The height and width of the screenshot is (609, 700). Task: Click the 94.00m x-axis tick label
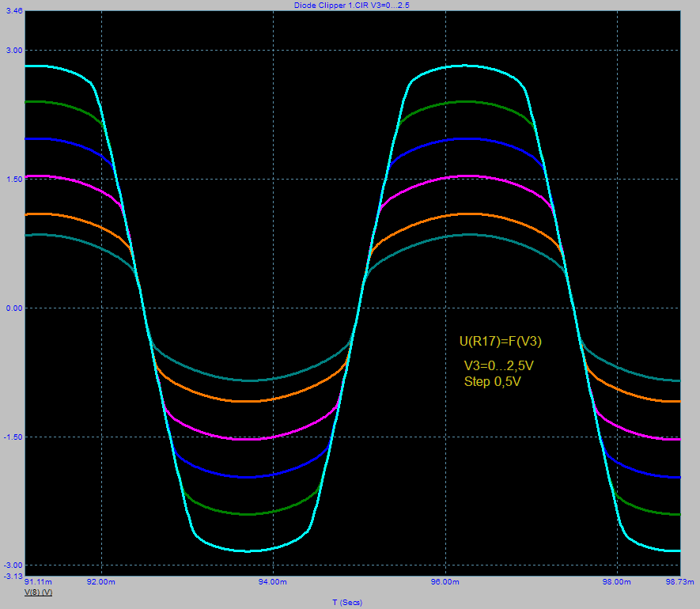(x=272, y=581)
